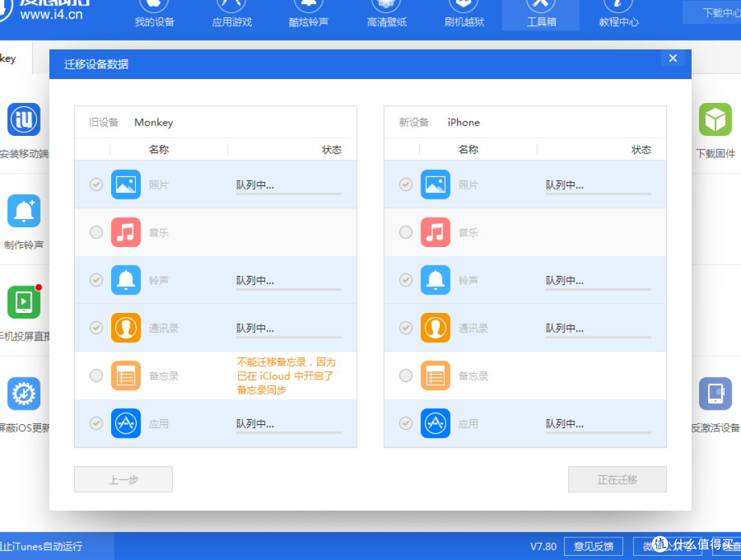Screen dimensions: 741x560
Task: Toggle 备忘录 checkbox in old device Monkey
Action: 97,375
